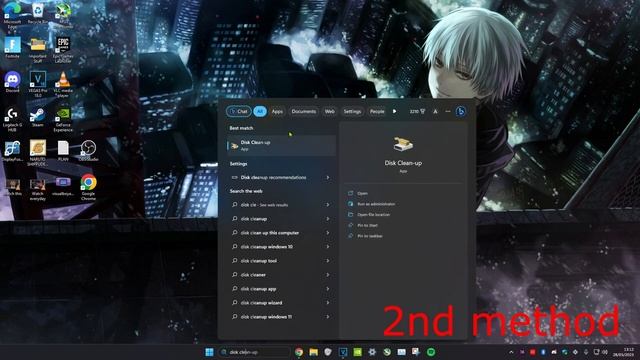
Task: Expand 'disk clean up this computer' chevron
Action: click(x=328, y=233)
